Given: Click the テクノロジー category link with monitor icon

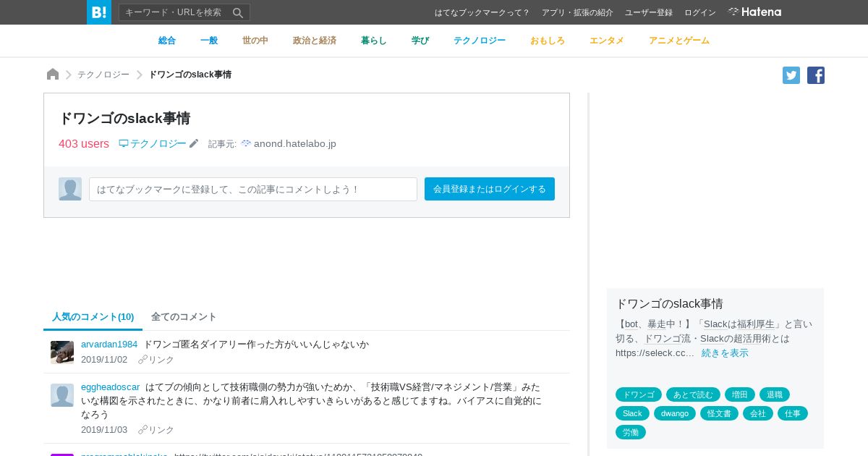Looking at the screenshot, I should pyautogui.click(x=153, y=144).
